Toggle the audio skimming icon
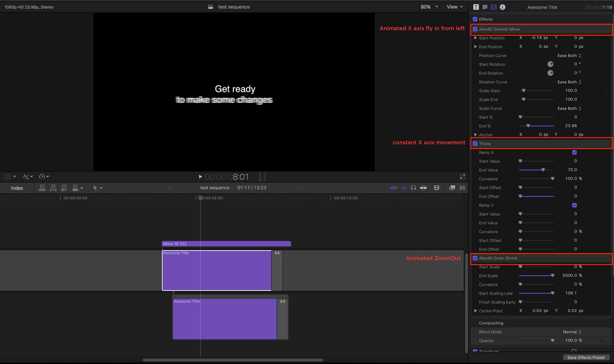The height and width of the screenshot is (364, 614). [x=404, y=188]
